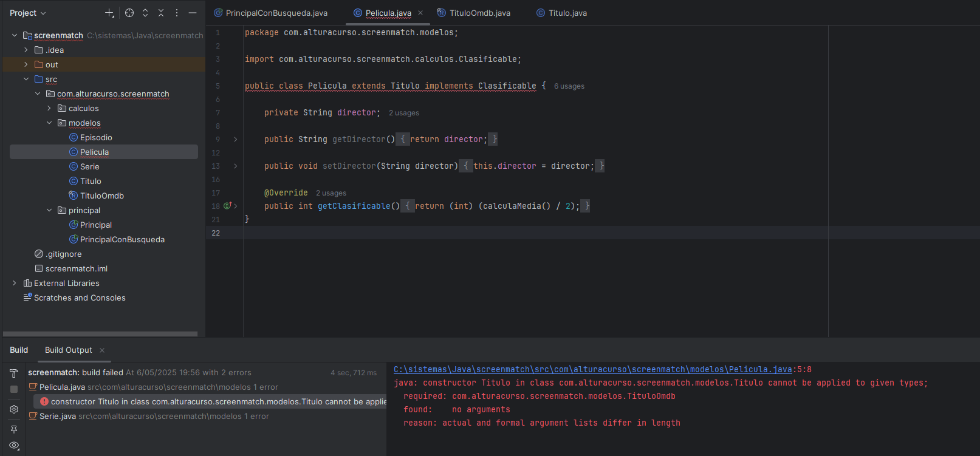Screen dimensions: 980x456
Task: Hide the Project panel with the minimize icon
Action: point(193,13)
